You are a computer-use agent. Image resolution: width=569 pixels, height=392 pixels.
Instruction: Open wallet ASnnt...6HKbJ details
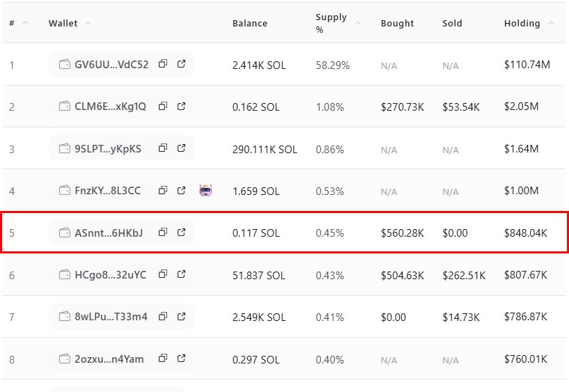(109, 233)
